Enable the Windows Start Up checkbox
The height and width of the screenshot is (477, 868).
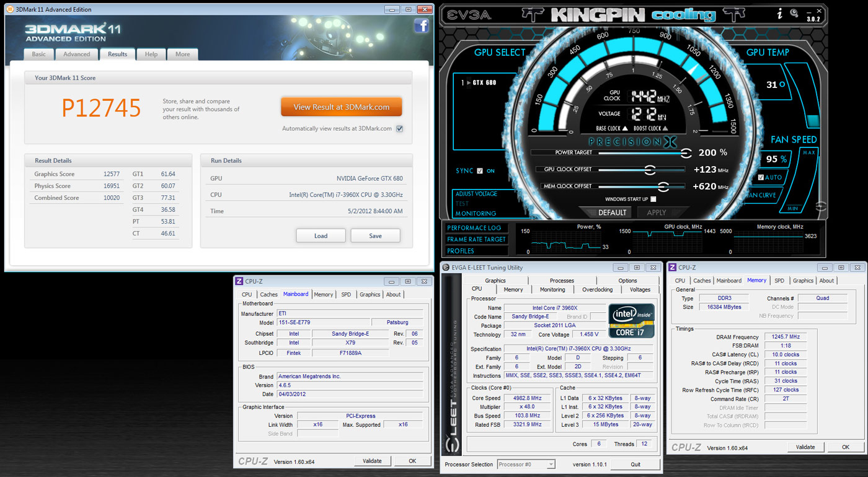coord(653,199)
